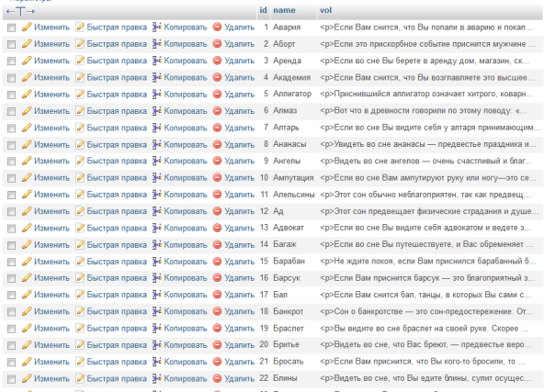Click the copy icon for row Барабан
The image size is (544, 392).
157,262
